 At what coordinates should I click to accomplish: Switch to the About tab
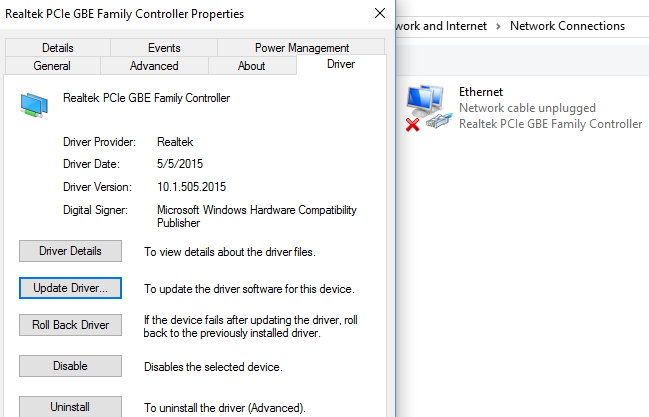252,66
